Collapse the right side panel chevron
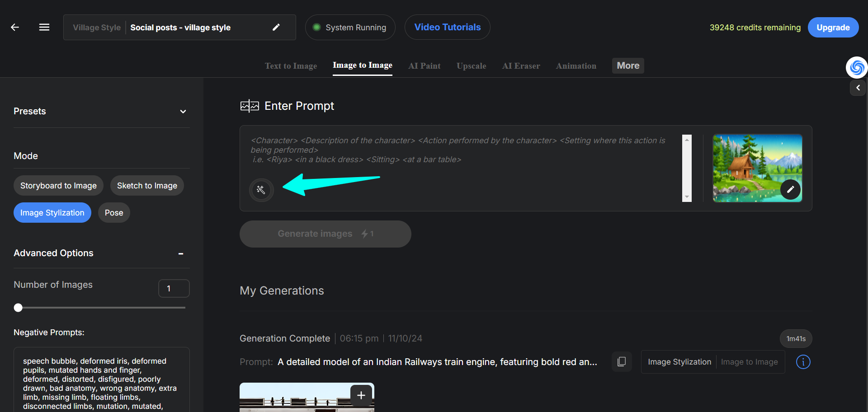 (x=858, y=88)
